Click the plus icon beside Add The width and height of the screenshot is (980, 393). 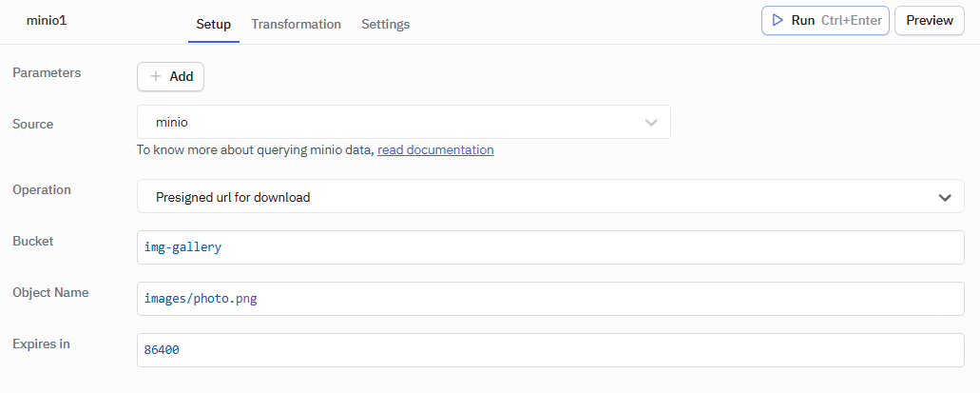pyautogui.click(x=156, y=77)
